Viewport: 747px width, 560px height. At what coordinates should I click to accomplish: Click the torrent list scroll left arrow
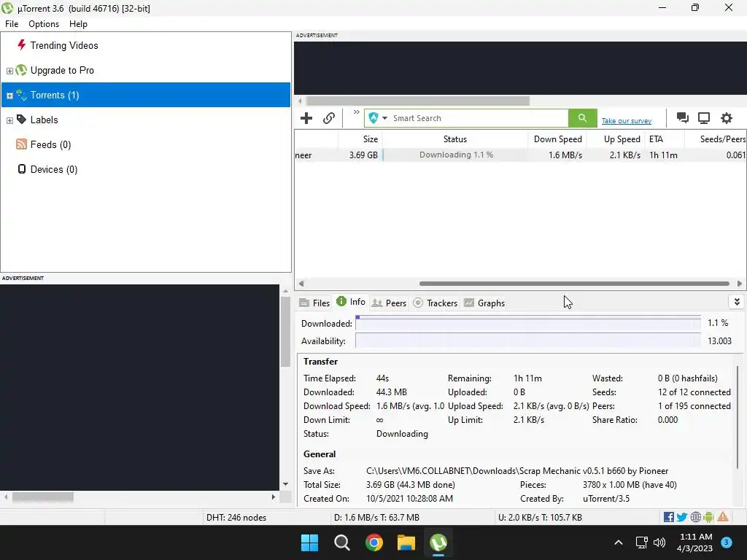pyautogui.click(x=301, y=284)
